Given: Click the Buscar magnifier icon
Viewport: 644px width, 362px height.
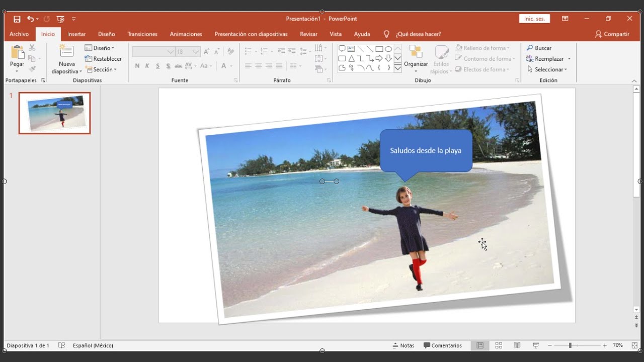Looking at the screenshot, I should point(530,48).
